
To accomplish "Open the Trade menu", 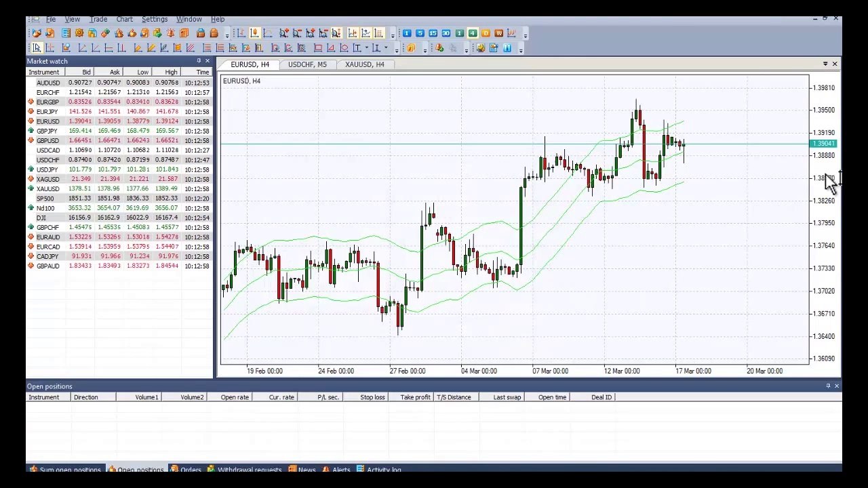I will point(98,19).
